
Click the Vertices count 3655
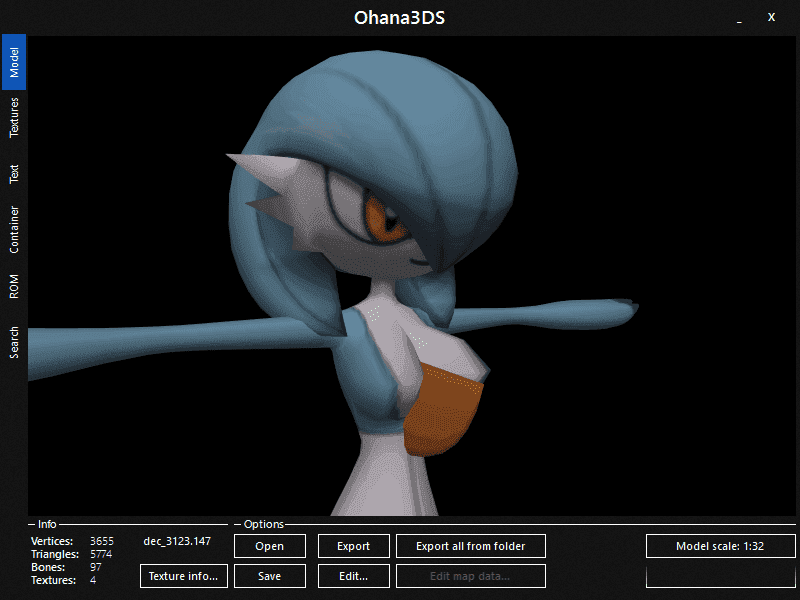point(102,541)
